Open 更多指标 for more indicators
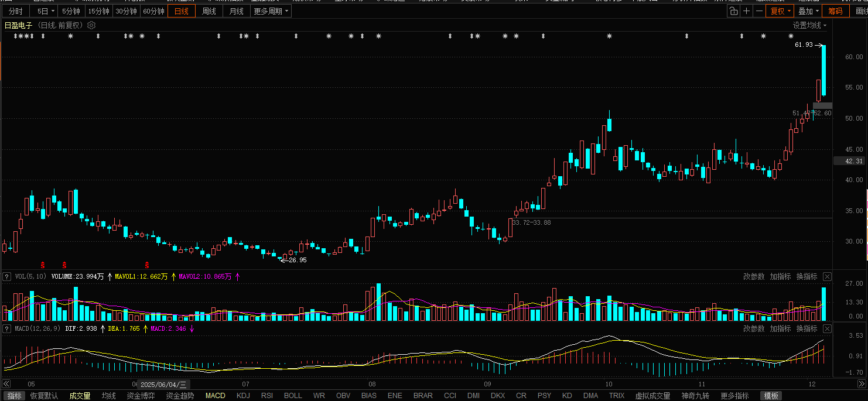The width and height of the screenshot is (868, 401). click(734, 396)
